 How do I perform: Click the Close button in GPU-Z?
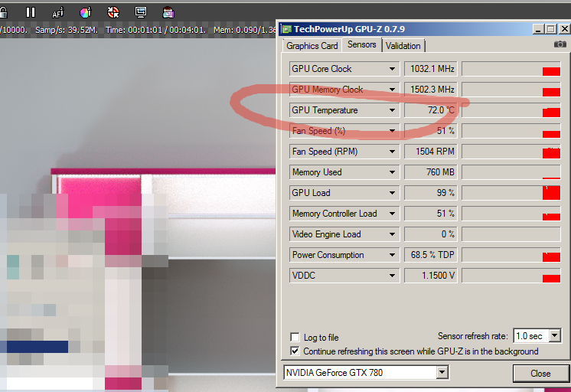(540, 374)
